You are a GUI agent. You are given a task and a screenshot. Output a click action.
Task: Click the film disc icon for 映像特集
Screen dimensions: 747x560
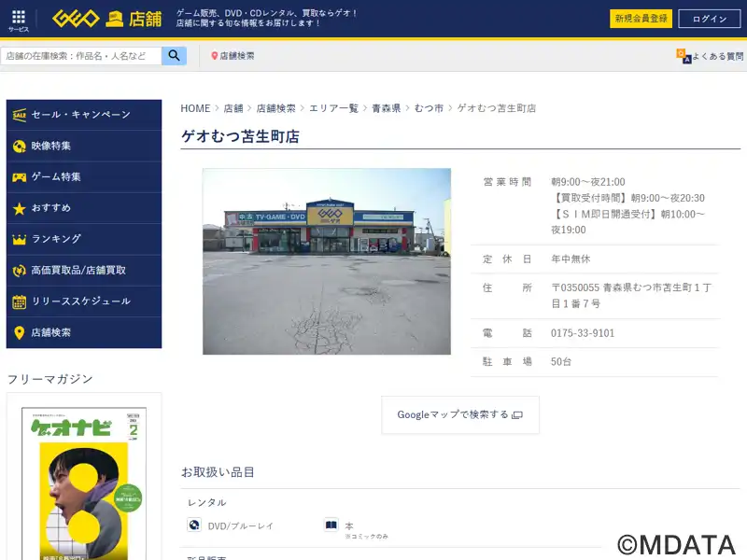(x=19, y=147)
